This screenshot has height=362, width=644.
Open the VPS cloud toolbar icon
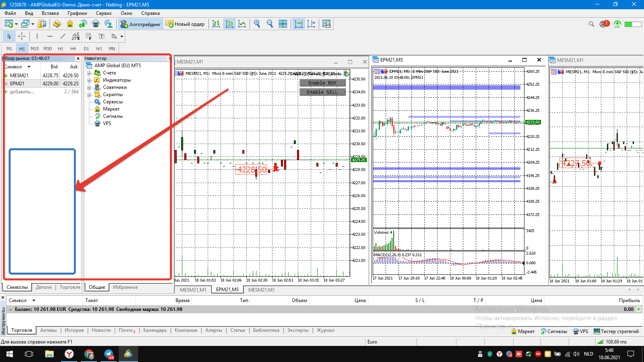[x=96, y=24]
